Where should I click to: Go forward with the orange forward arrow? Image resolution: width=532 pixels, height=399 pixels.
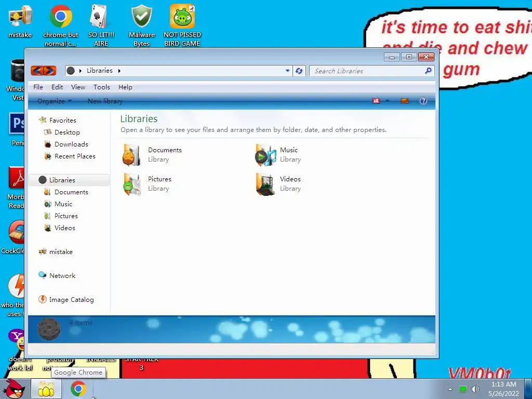pos(50,71)
